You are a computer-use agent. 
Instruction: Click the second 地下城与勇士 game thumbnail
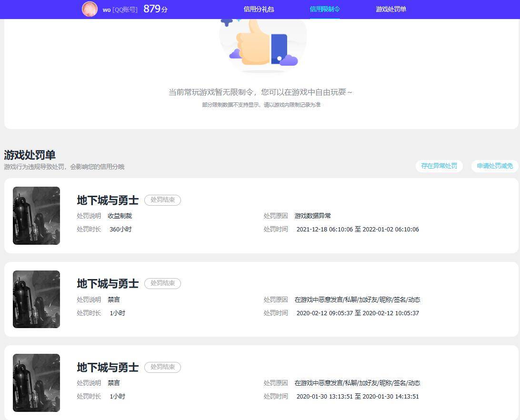tap(36, 299)
